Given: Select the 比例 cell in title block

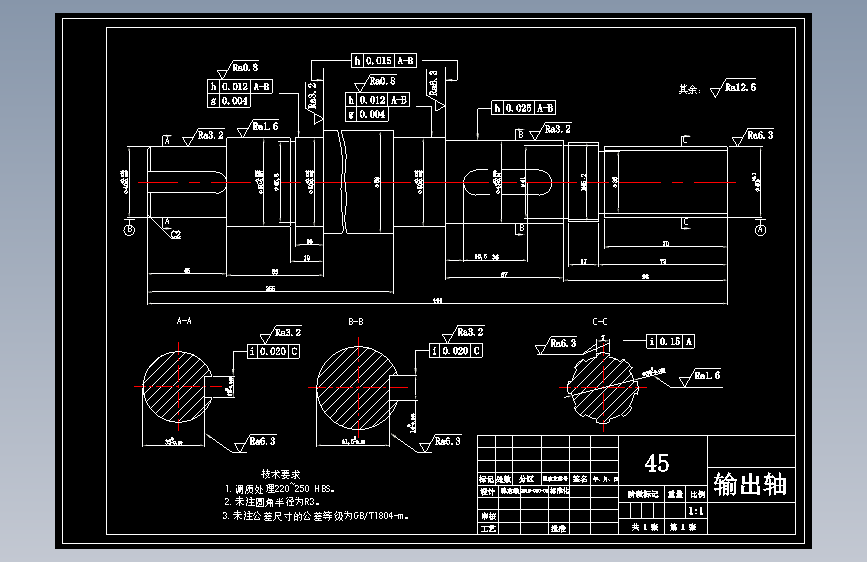Looking at the screenshot, I should pos(697,495).
